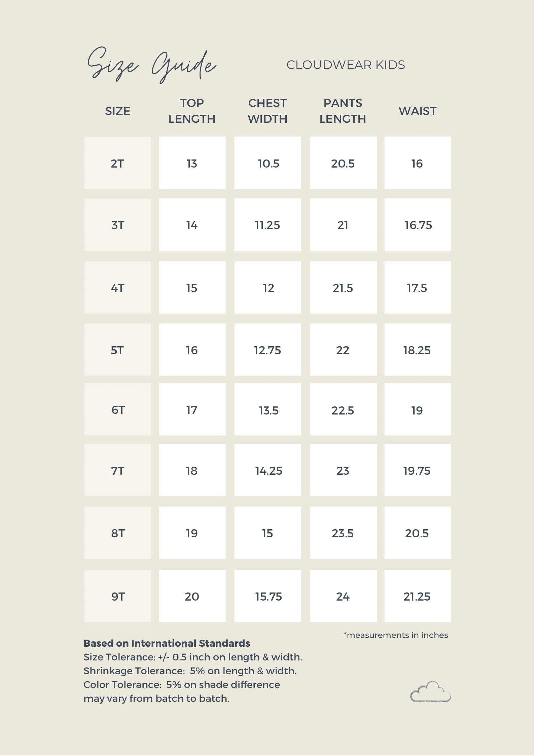Click the 21.5 pants length cell
This screenshot has width=535, height=756.
[x=343, y=288]
